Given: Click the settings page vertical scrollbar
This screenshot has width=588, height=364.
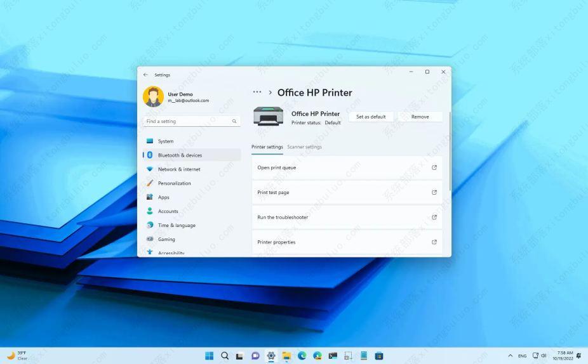Looking at the screenshot, I should coord(450,152).
